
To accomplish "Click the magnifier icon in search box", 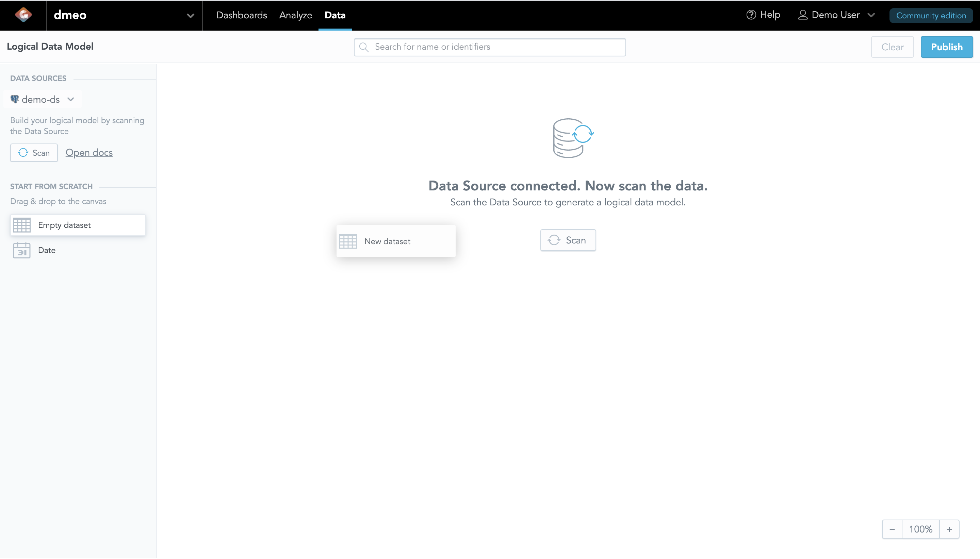I will (x=363, y=47).
